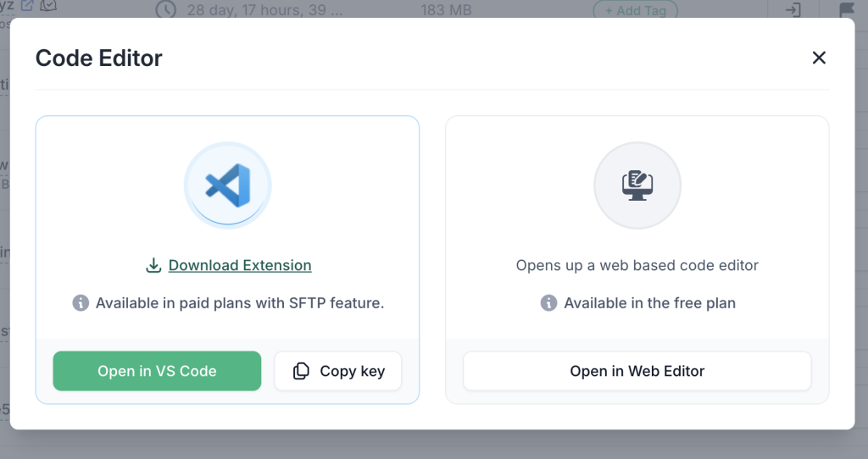
Task: Click the login arrow icon in background page
Action: click(793, 9)
